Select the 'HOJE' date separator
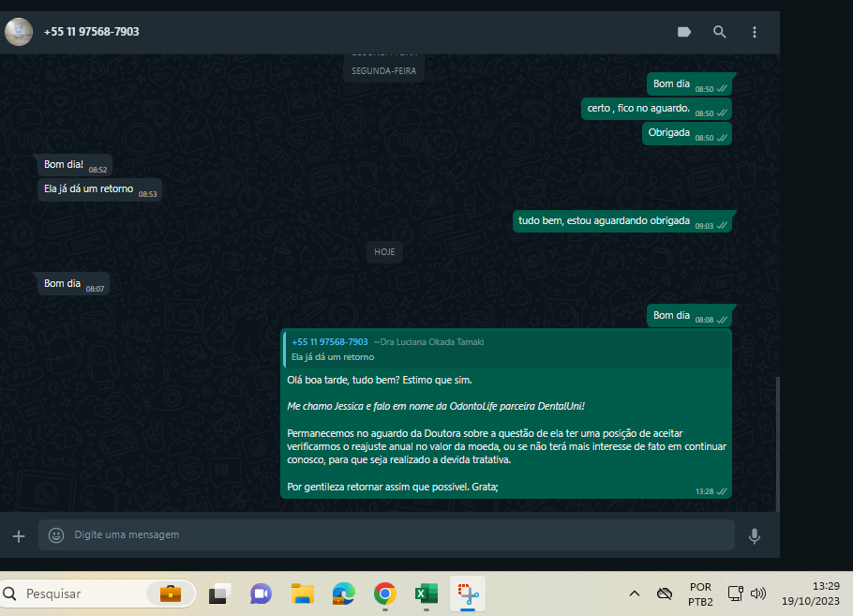 click(x=384, y=252)
